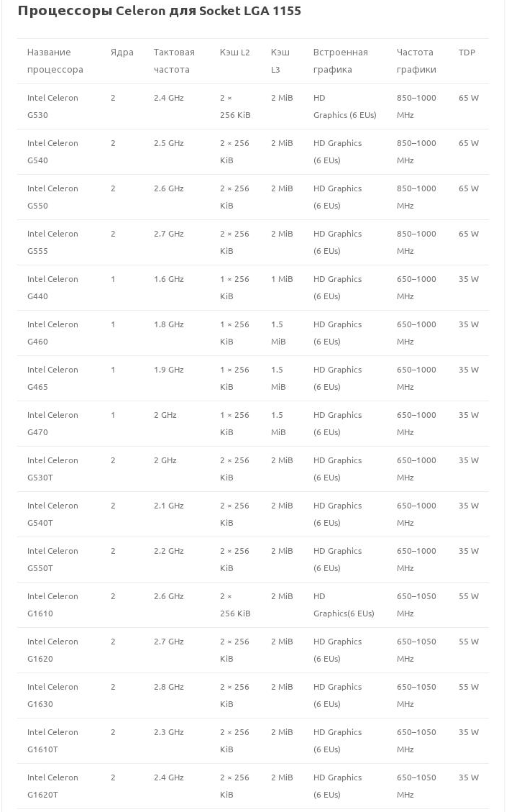Select the Intel Celeron G440 row name
The width and height of the screenshot is (509, 812).
coord(52,288)
